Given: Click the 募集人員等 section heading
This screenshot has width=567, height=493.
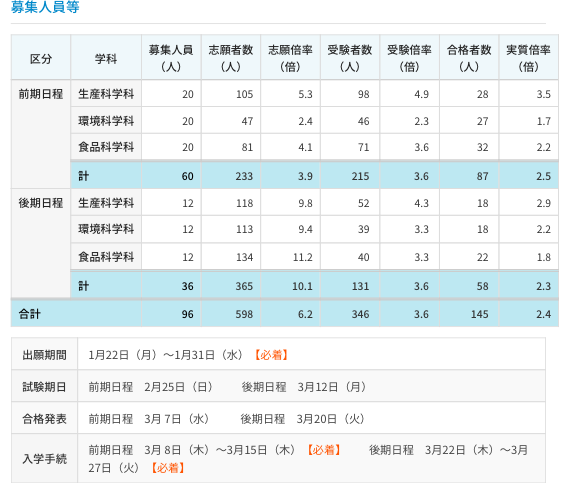Looking at the screenshot, I should tap(45, 7).
